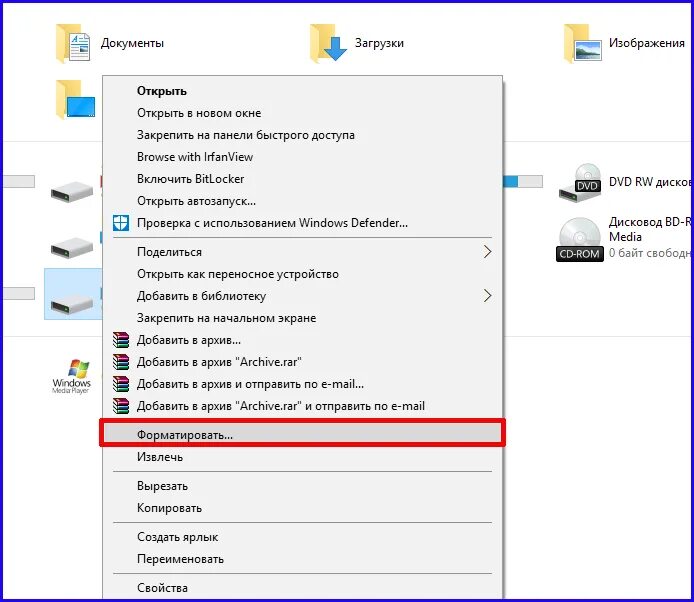This screenshot has width=694, height=602.
Task: Click WinRAR icon beside "Archive.rar" и отправить по e-mail
Action: (x=121, y=406)
